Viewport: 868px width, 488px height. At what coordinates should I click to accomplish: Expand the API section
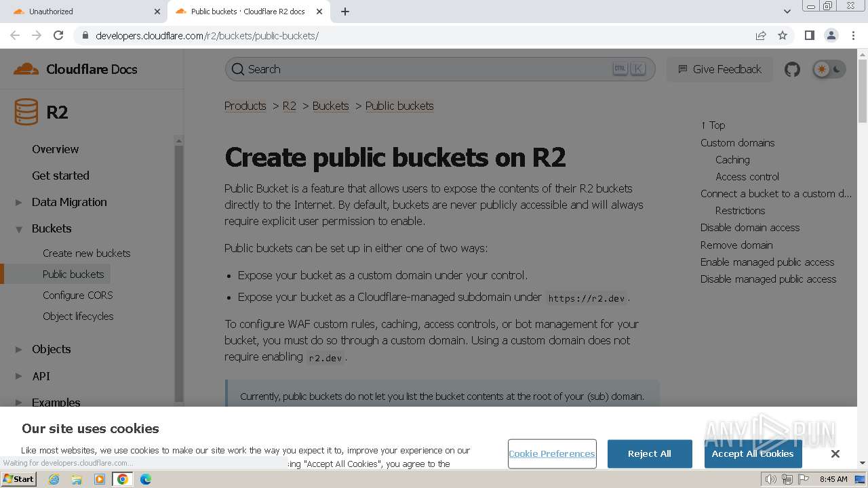pyautogui.click(x=19, y=376)
